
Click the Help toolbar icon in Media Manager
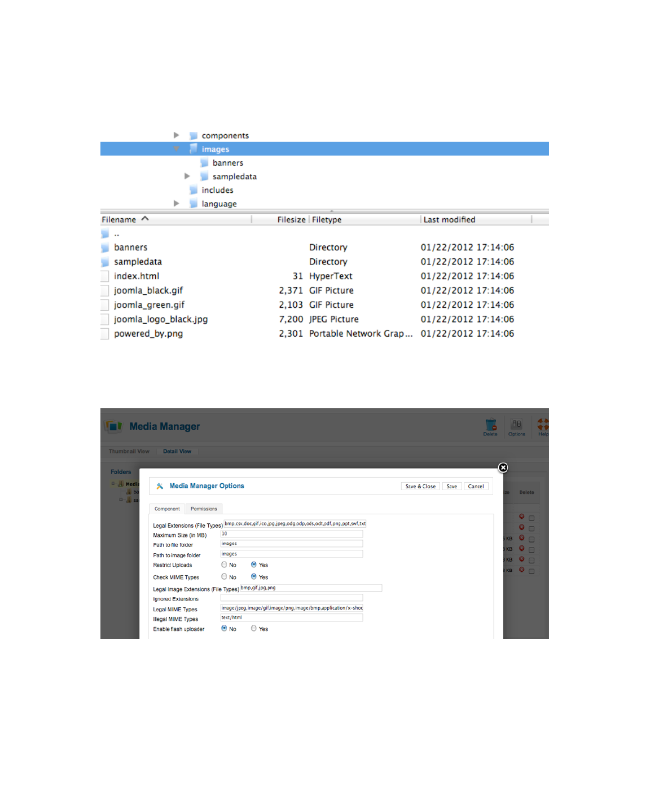click(x=543, y=427)
